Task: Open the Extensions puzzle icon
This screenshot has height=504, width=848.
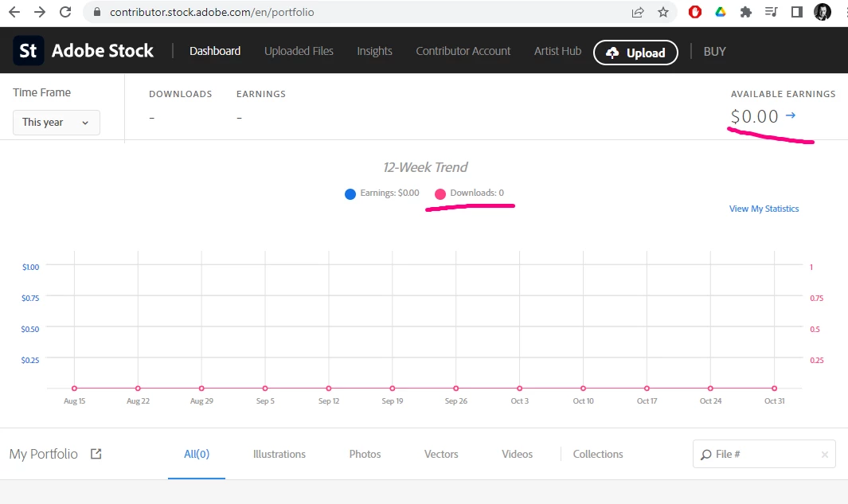Action: click(746, 12)
